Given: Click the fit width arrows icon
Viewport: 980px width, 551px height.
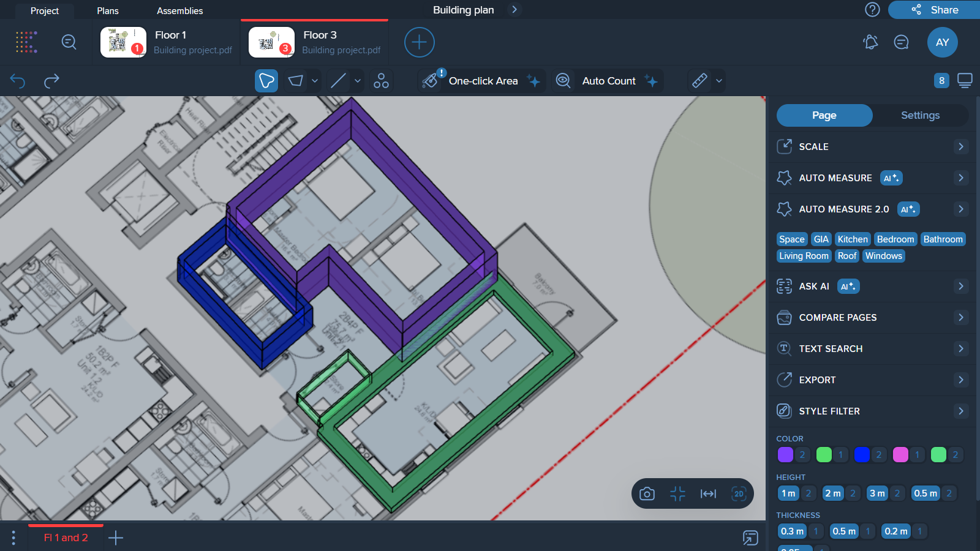Looking at the screenshot, I should 708,493.
